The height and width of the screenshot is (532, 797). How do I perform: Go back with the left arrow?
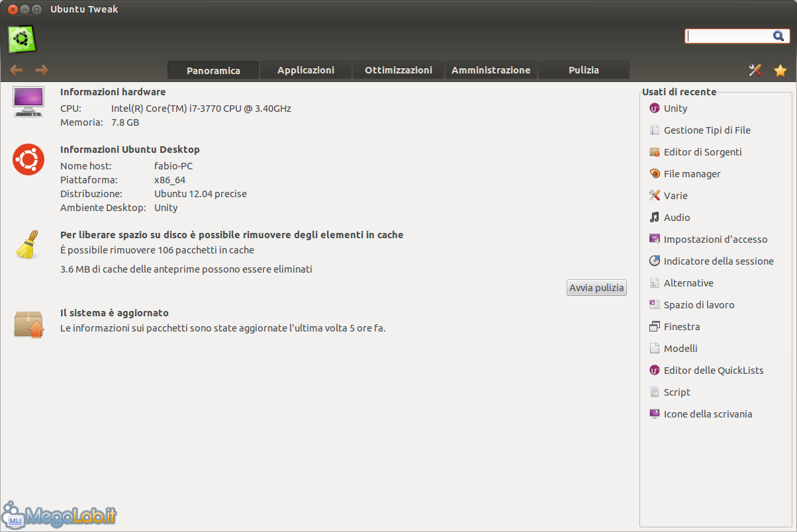[x=17, y=70]
